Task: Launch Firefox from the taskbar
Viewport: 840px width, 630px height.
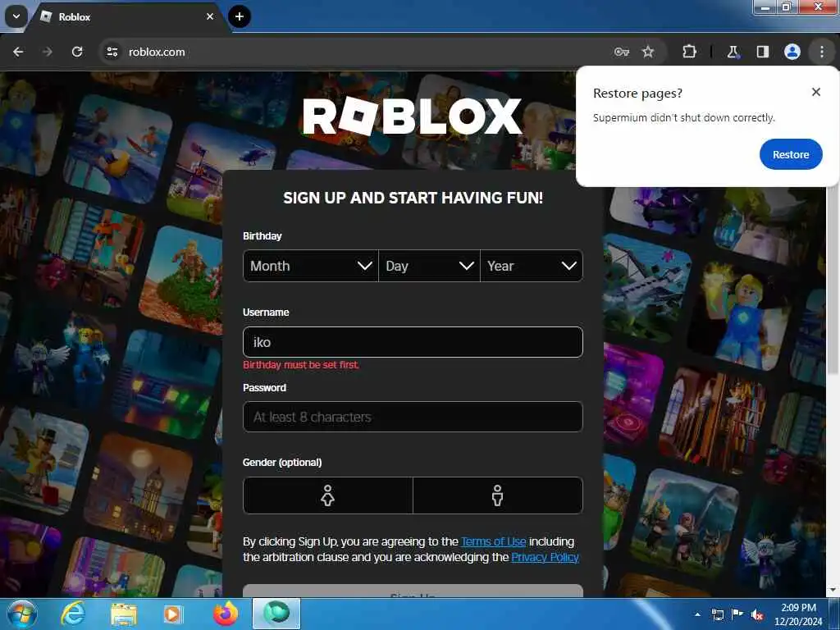Action: pyautogui.click(x=226, y=614)
